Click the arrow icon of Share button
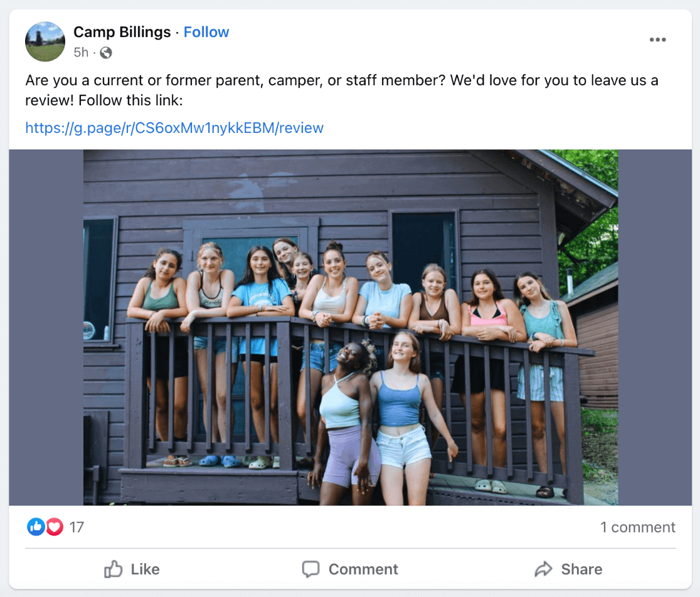 point(543,569)
